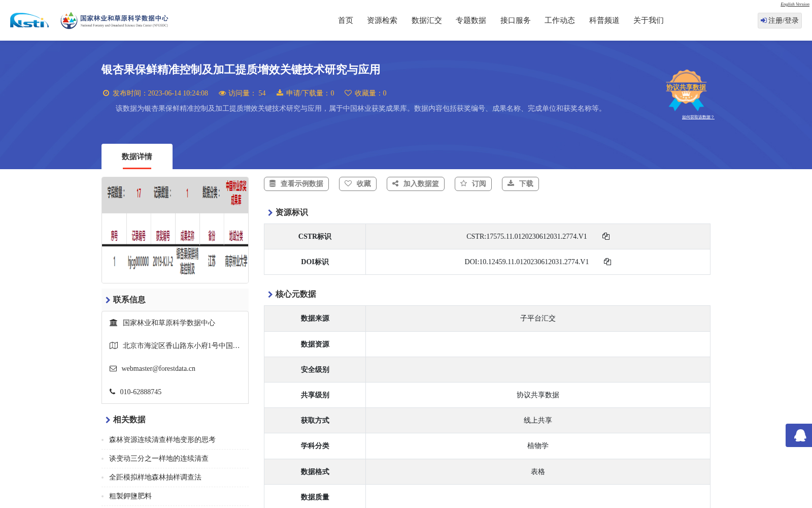This screenshot has width=812, height=508.
Task: Click the 线上共享 cell
Action: [538, 421]
